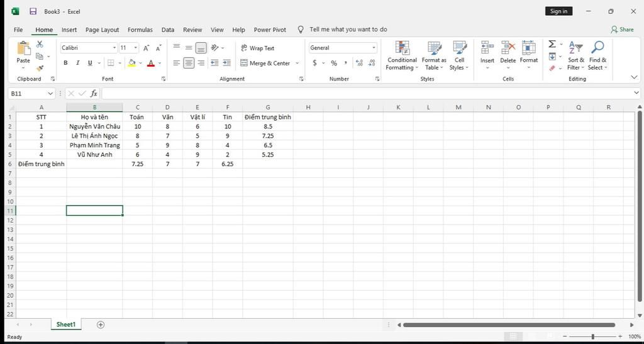Viewport: 644px width, 344px height.
Task: Set Top Align vertical alignment
Action: click(x=177, y=47)
